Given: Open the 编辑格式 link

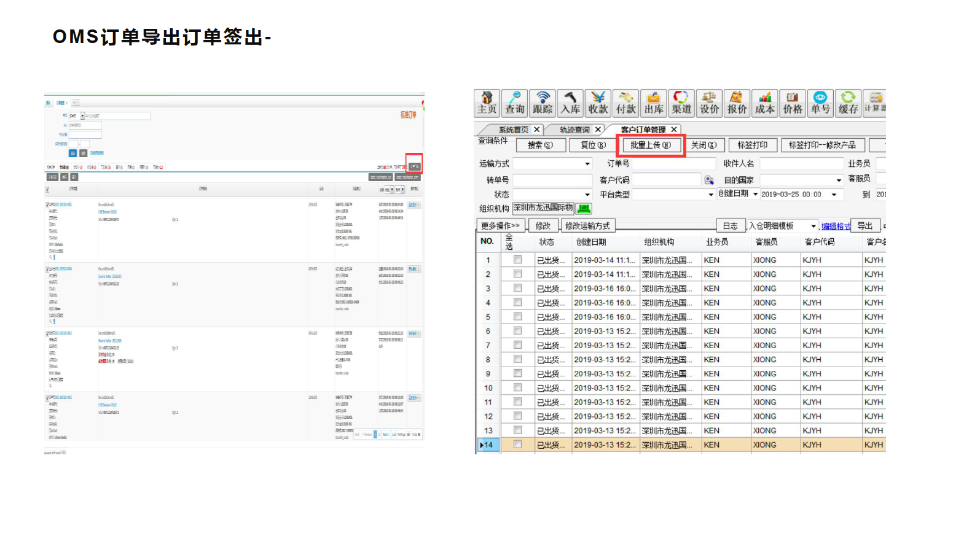Looking at the screenshot, I should pyautogui.click(x=836, y=227).
